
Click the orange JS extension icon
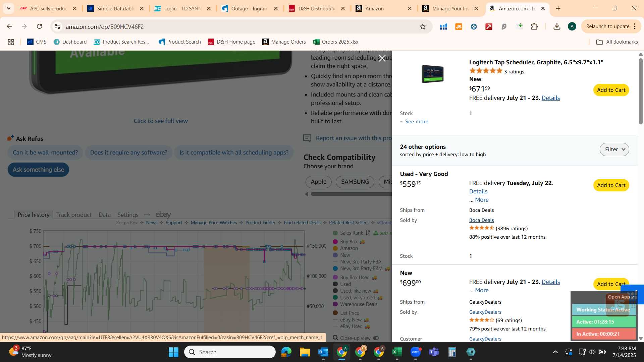point(459,26)
